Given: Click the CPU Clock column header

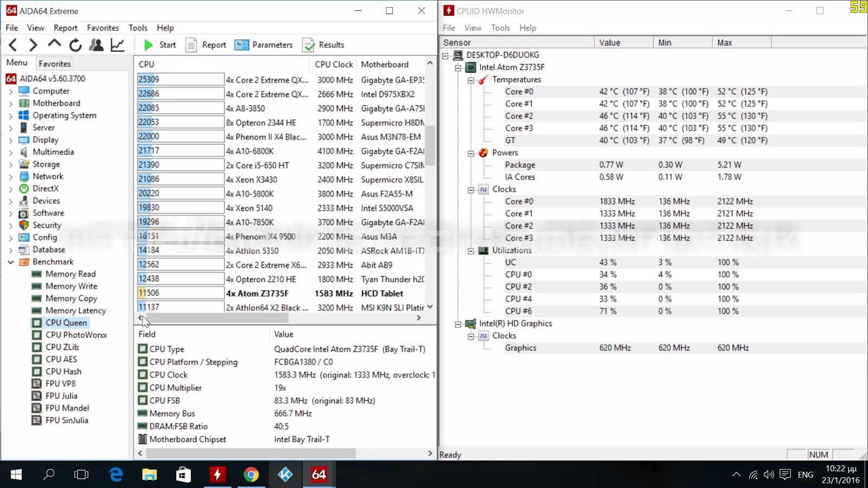Looking at the screenshot, I should (x=334, y=64).
